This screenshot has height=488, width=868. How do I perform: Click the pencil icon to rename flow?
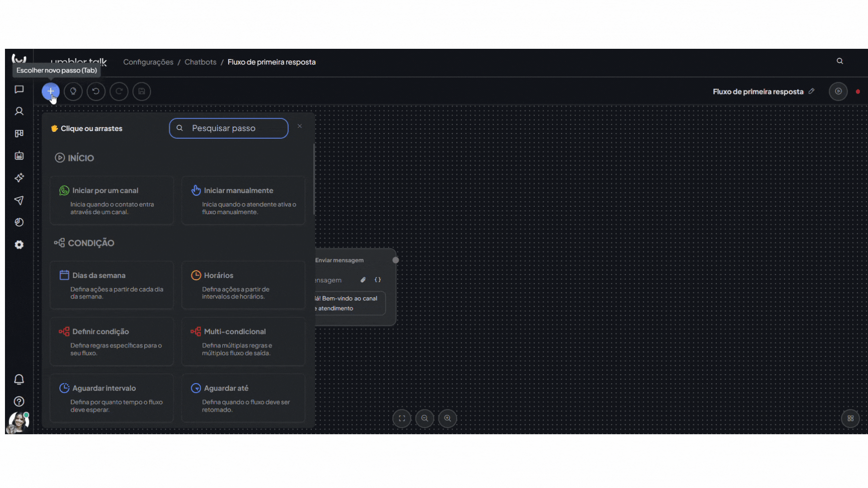(811, 91)
